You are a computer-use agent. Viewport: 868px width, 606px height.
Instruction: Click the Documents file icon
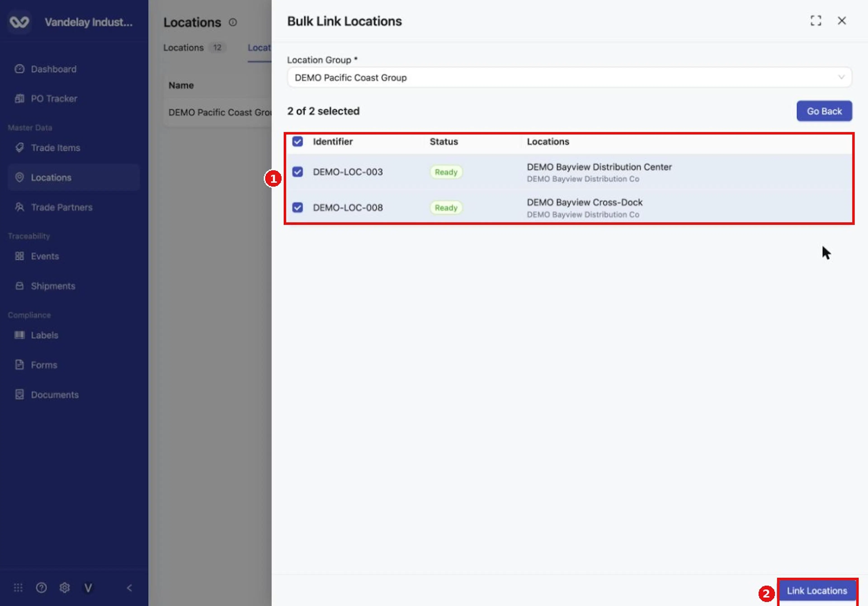(x=19, y=395)
